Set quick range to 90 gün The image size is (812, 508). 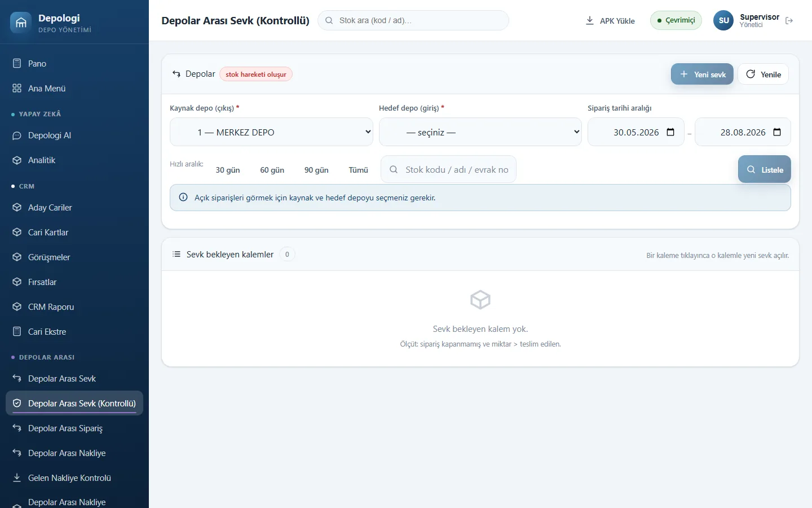coord(316,170)
